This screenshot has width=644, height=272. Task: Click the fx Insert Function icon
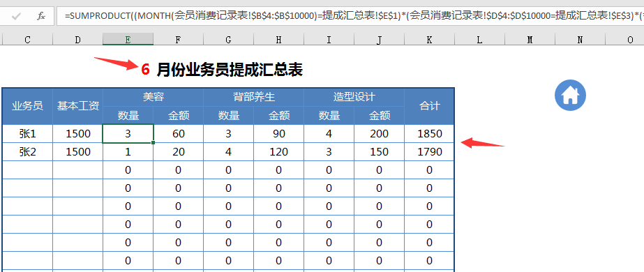click(x=40, y=17)
